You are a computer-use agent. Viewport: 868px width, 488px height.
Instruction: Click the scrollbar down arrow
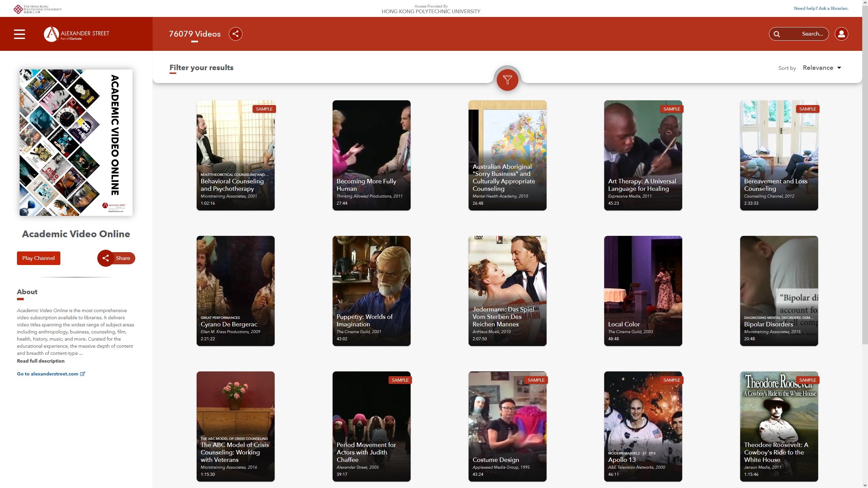pos(865,485)
